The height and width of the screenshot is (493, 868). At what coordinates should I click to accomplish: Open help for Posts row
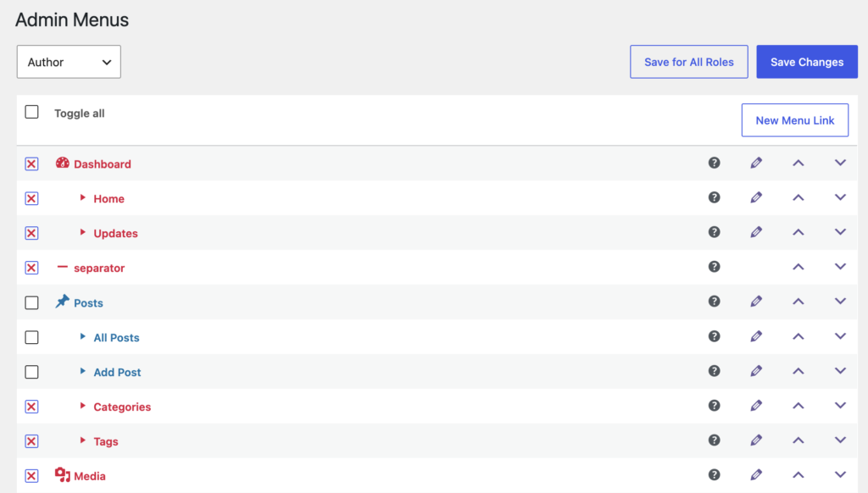(x=714, y=302)
